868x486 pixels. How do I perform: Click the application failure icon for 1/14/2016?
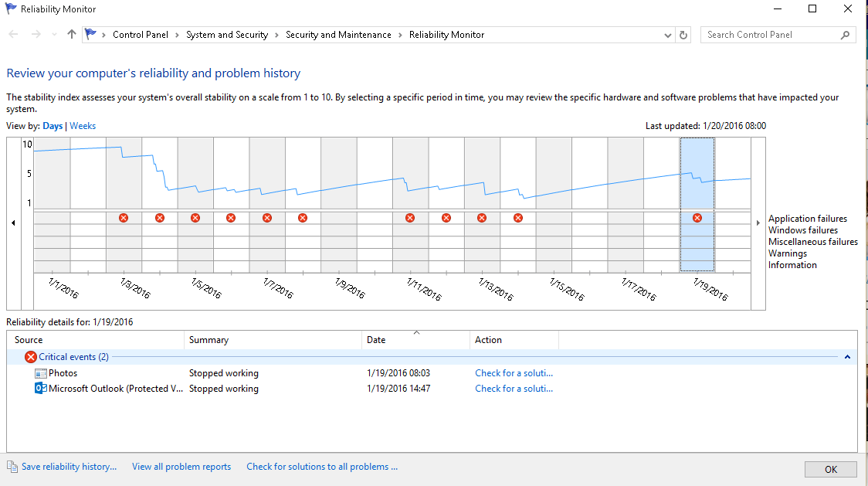tap(518, 218)
